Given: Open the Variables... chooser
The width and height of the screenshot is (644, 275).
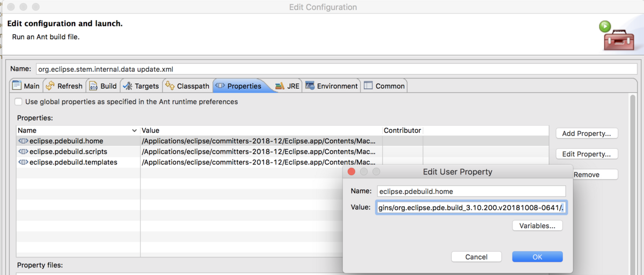Looking at the screenshot, I should click(537, 226).
